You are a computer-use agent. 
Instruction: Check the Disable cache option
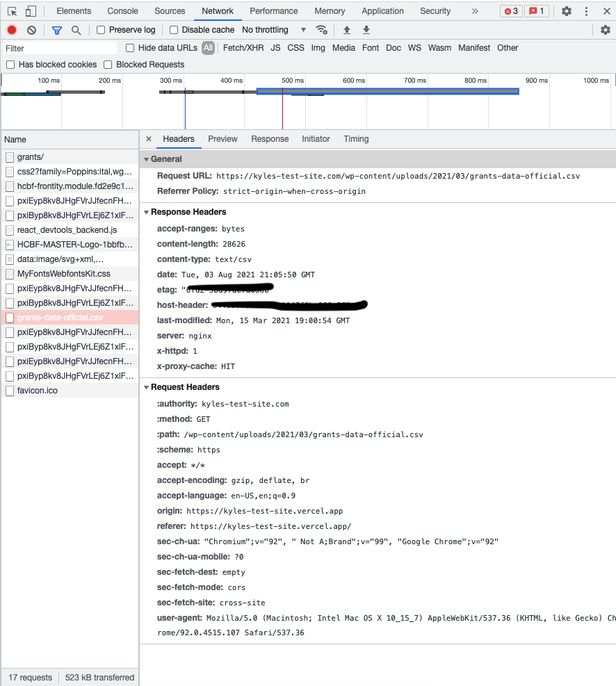[174, 30]
